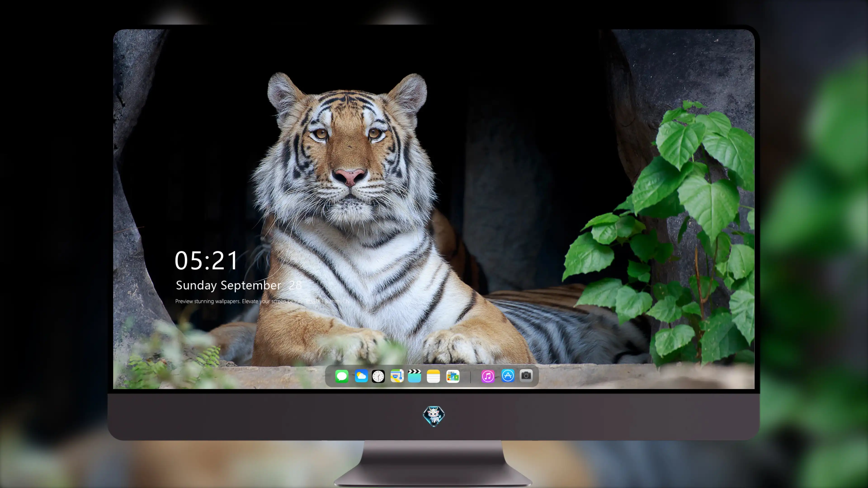
Task: Launch the Maps app from the dock
Action: [397, 376]
